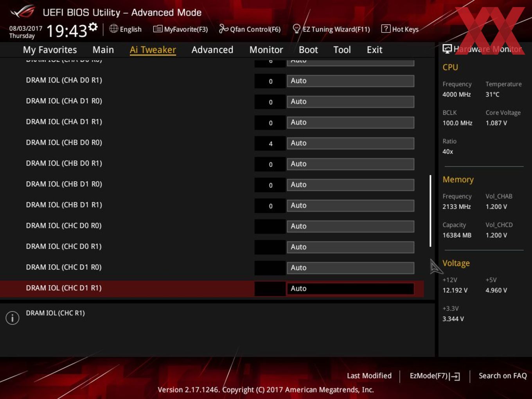Click memory capacity 16384 MB
The width and height of the screenshot is (532, 399).
coord(457,235)
